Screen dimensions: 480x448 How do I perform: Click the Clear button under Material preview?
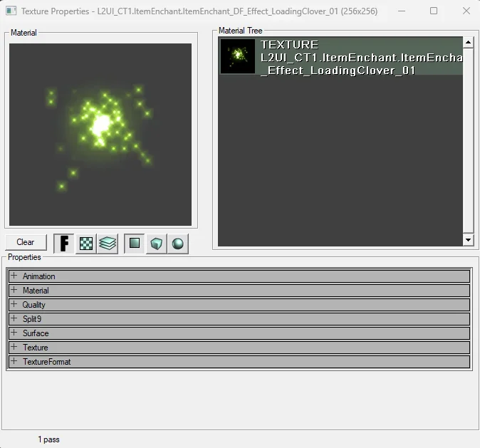[26, 242]
